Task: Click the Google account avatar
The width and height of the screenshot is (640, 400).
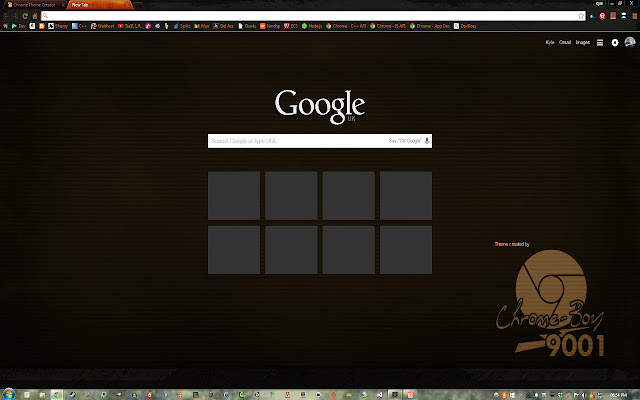Action: coord(630,42)
